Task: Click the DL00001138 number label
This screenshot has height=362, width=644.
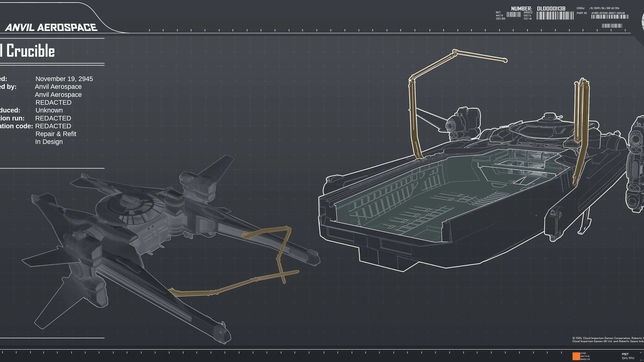Action: point(551,9)
